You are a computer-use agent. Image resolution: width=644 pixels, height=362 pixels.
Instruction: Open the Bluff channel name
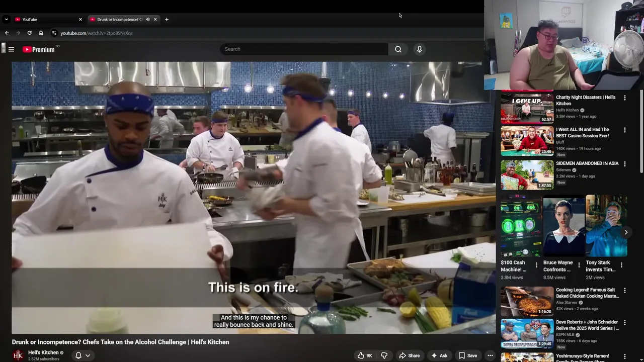560,142
